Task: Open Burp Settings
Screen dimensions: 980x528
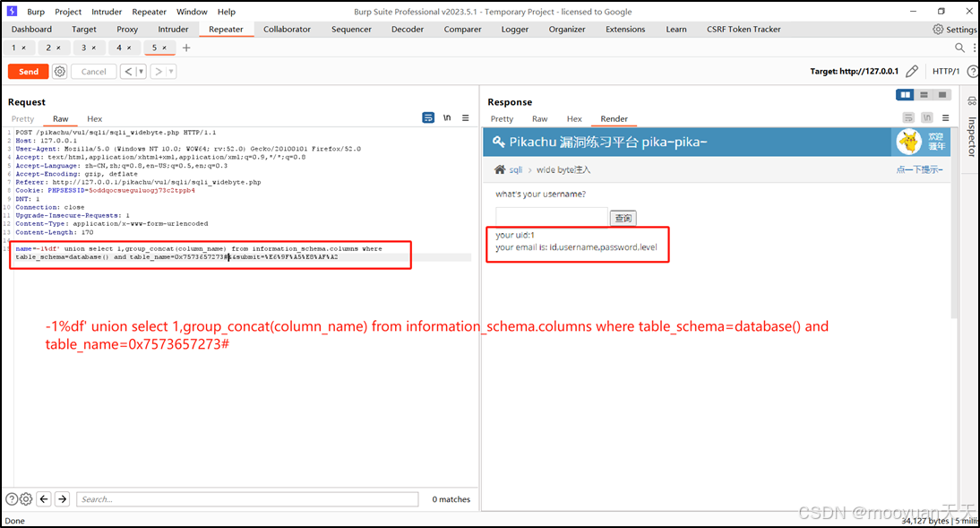Action: pyautogui.click(x=954, y=30)
